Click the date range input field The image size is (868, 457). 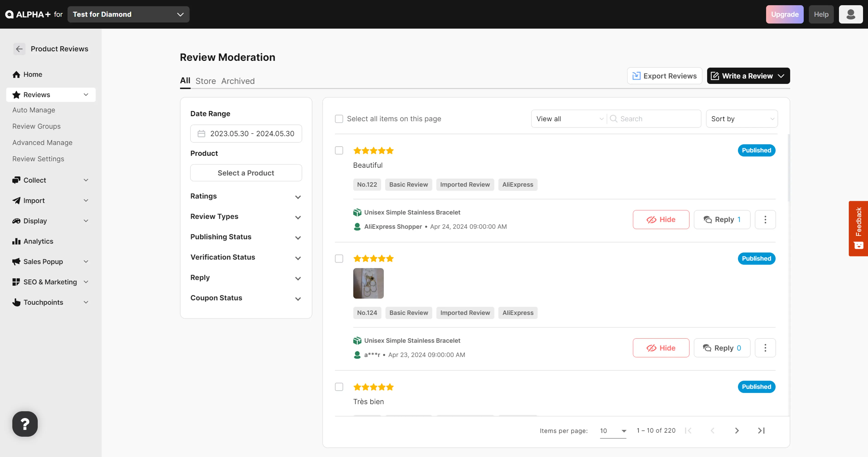tap(246, 133)
